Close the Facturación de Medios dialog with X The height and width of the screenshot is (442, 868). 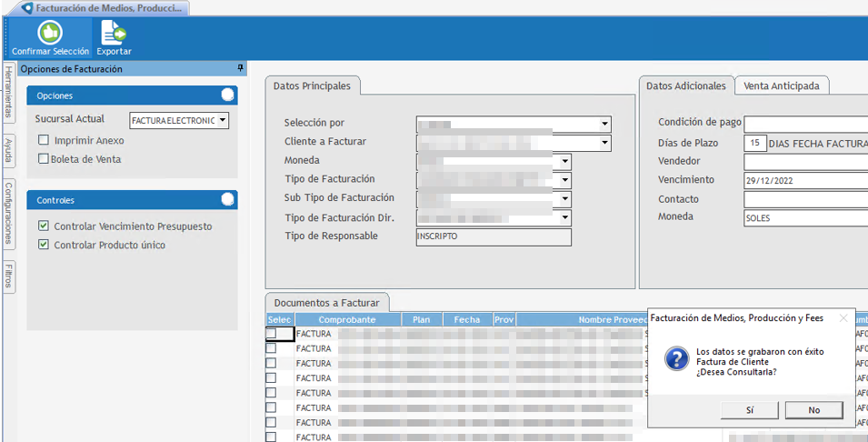click(x=843, y=318)
